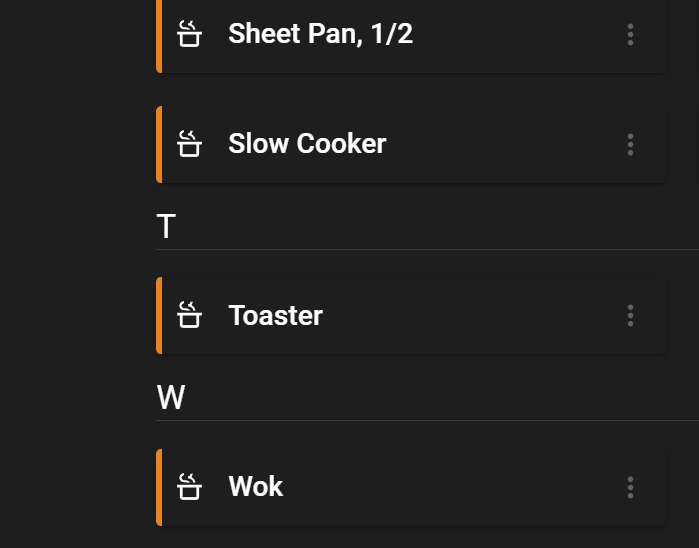The height and width of the screenshot is (548, 699).
Task: Open the three-dot menu for Toaster
Action: click(x=630, y=316)
